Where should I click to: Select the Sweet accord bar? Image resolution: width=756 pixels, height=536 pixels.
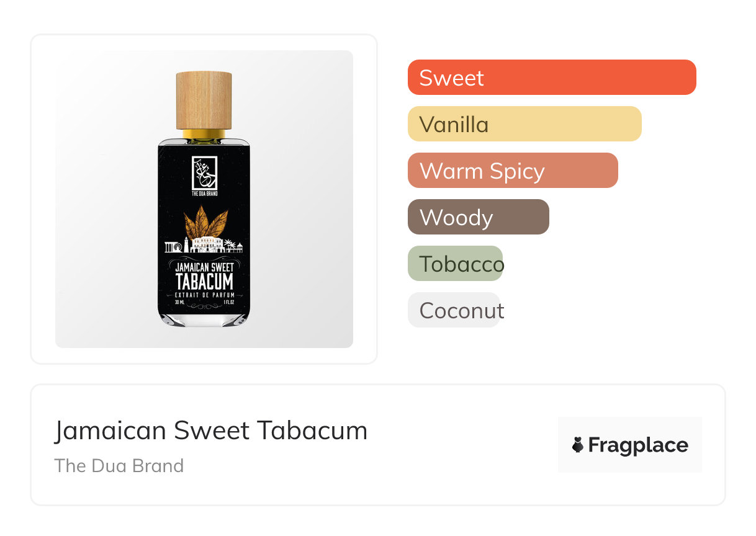(x=551, y=78)
